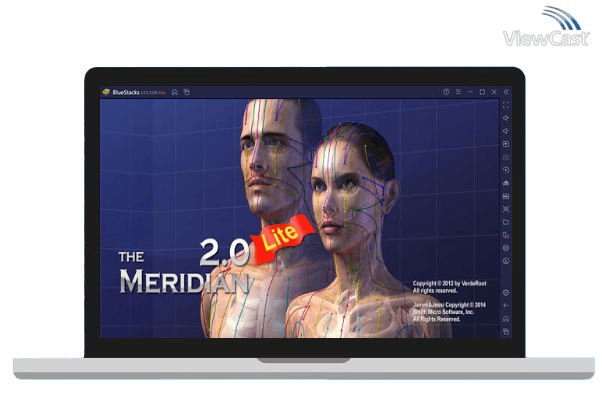Click the save/memory icon in sidebar
Screen dimensions: 602x414
coord(506,196)
